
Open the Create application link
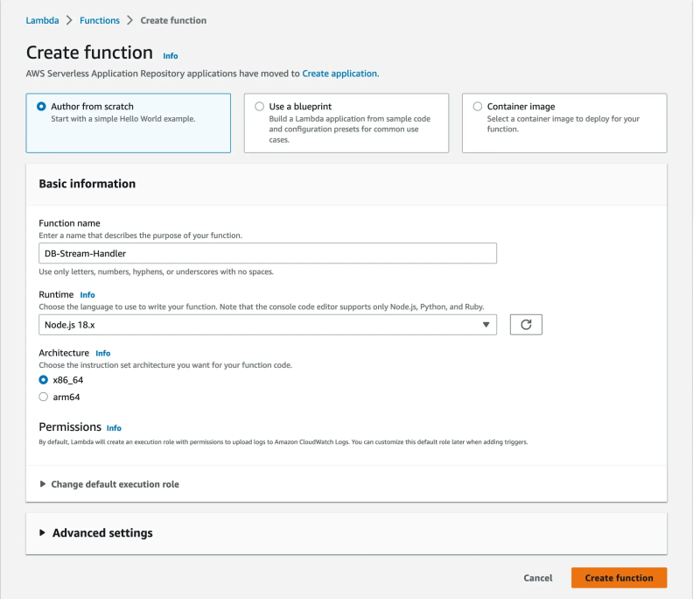click(339, 74)
